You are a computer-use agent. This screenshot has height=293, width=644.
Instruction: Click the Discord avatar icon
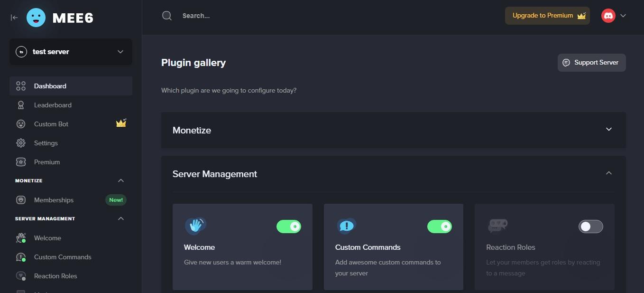pyautogui.click(x=608, y=16)
